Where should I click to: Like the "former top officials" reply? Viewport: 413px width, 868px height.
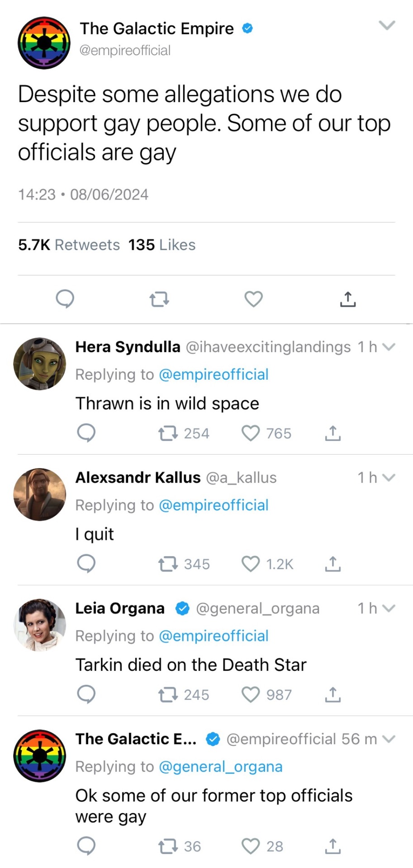point(251,846)
